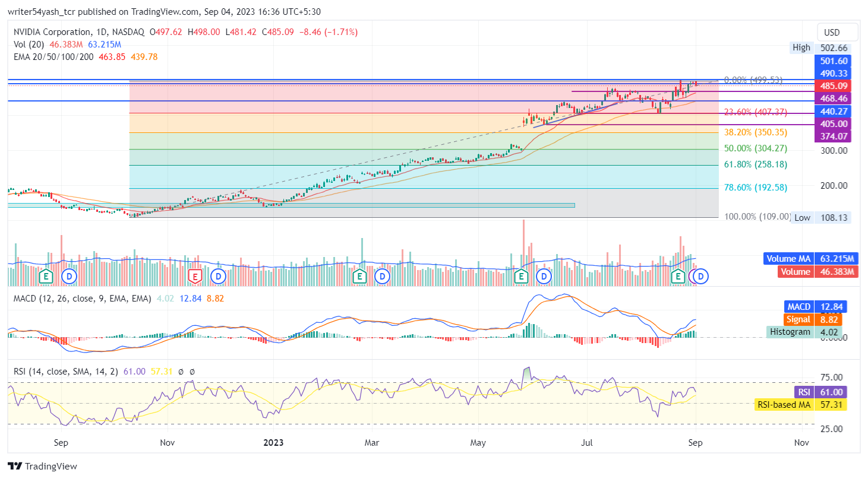Click the TradingView logo at the bottom
The height and width of the screenshot is (479, 868).
[x=42, y=467]
